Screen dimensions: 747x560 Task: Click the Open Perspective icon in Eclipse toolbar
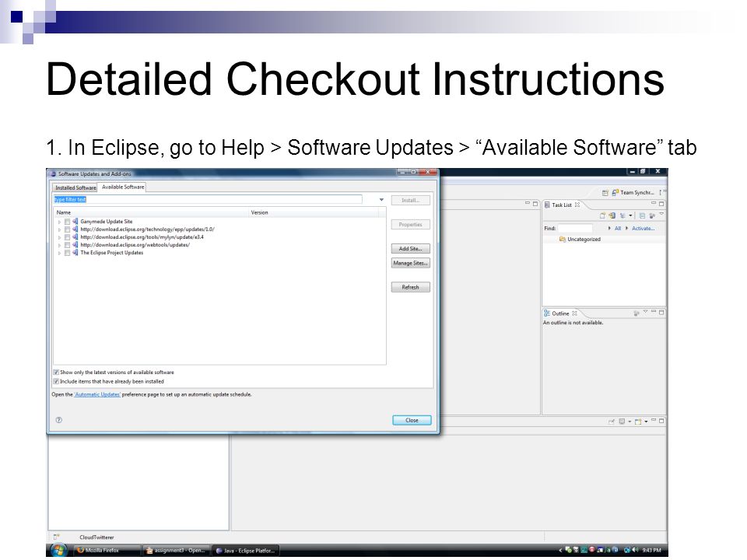click(x=605, y=193)
